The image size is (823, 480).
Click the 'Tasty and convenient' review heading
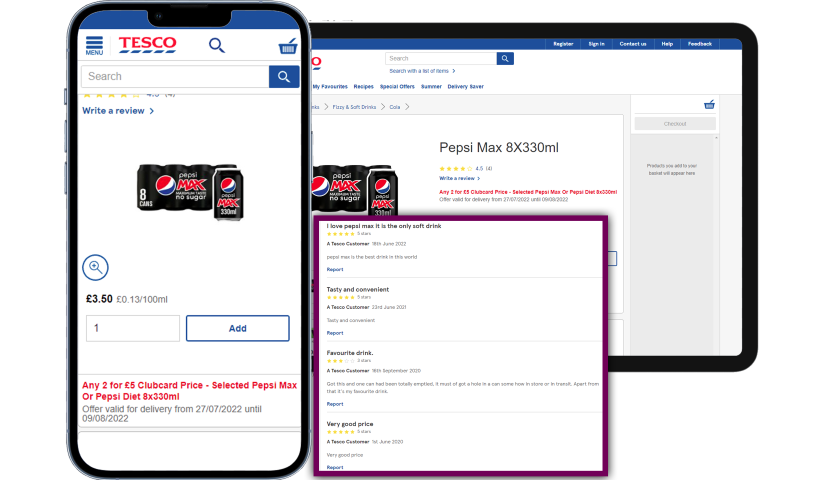358,290
